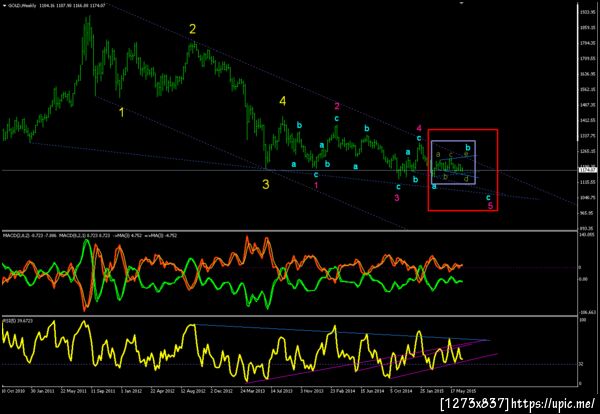Click the date label 2 Dec 2012
The height and width of the screenshot is (414, 600).
222,391
